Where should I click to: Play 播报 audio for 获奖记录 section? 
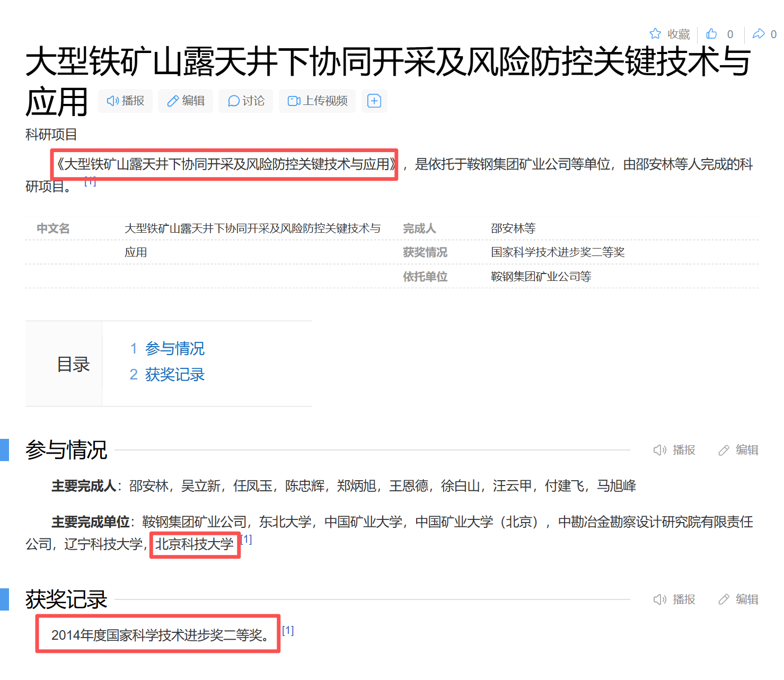coord(674,599)
